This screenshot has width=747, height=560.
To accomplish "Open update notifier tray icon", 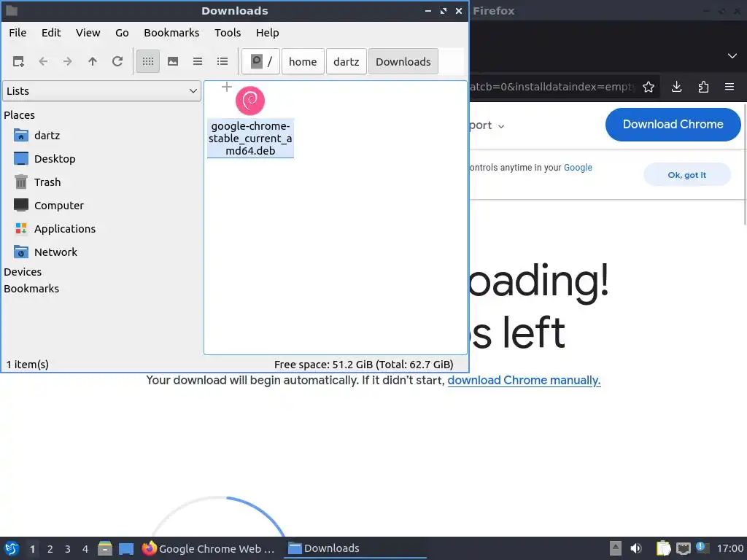I will [x=703, y=548].
